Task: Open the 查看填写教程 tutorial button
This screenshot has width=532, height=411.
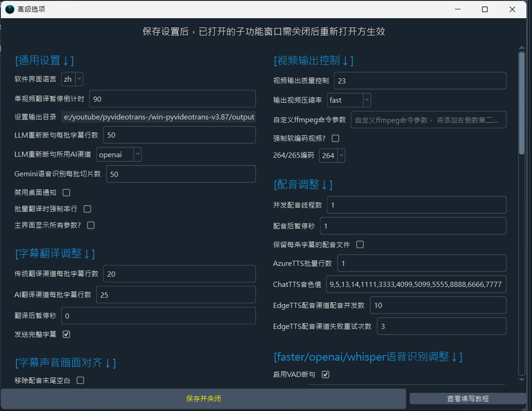Action: point(468,399)
